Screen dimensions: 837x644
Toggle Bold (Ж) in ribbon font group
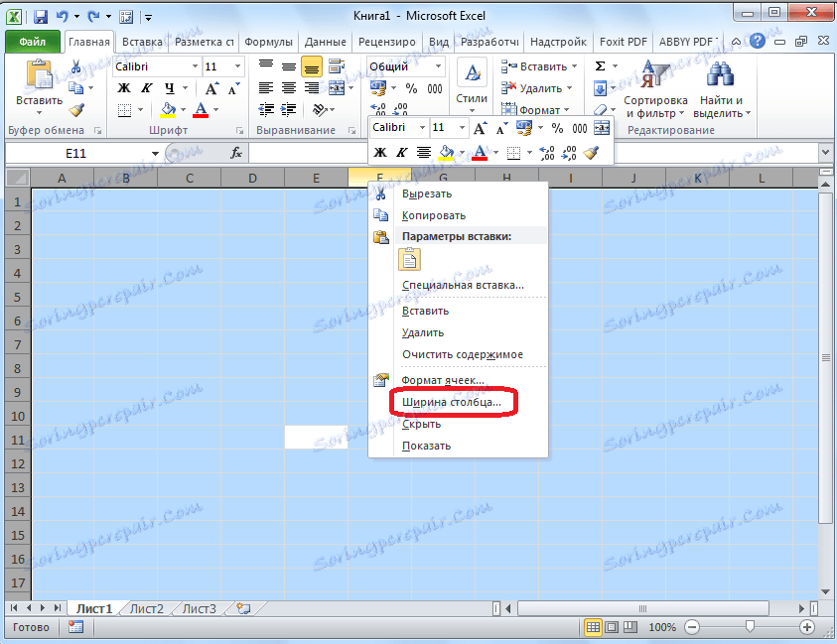124,88
